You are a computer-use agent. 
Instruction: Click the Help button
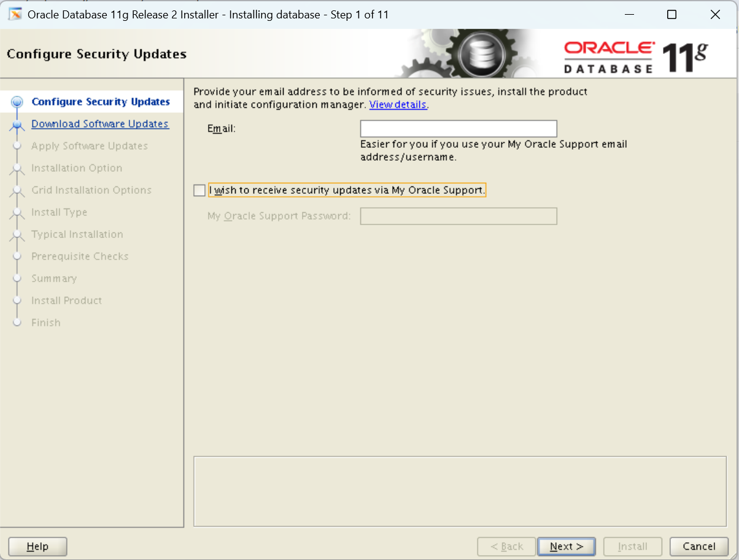(37, 546)
